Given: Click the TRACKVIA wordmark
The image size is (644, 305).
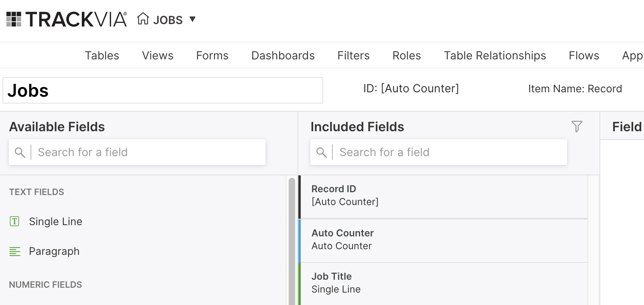Looking at the screenshot, I should click(76, 19).
